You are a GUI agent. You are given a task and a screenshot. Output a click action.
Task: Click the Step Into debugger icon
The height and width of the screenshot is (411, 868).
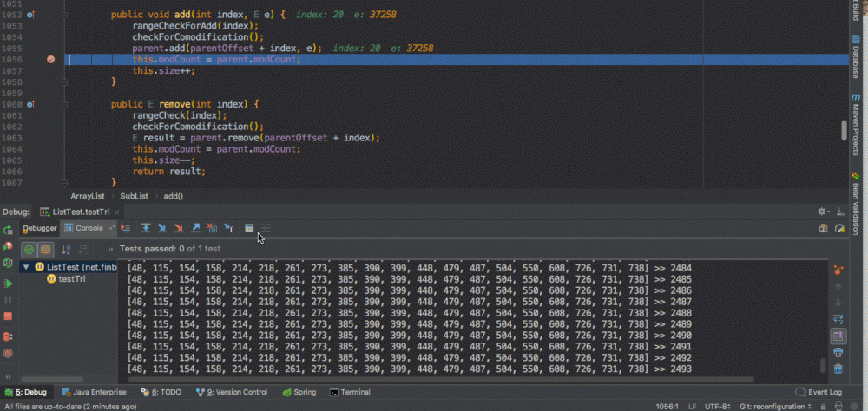162,228
